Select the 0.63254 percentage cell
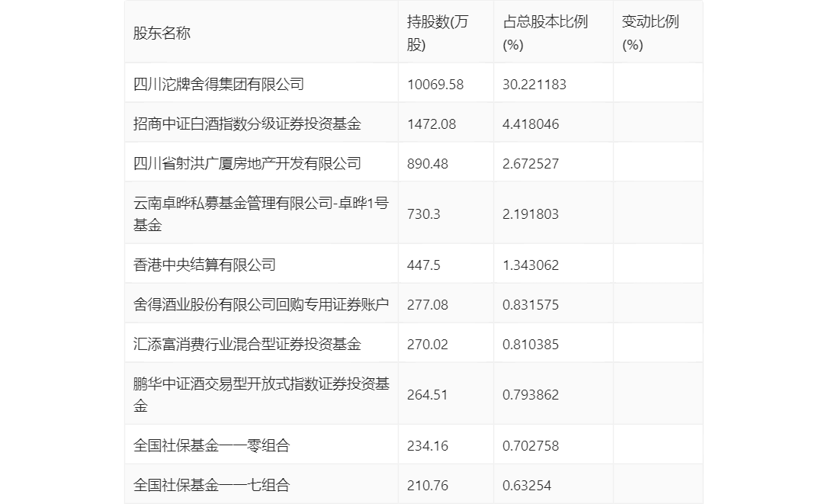 pos(527,485)
